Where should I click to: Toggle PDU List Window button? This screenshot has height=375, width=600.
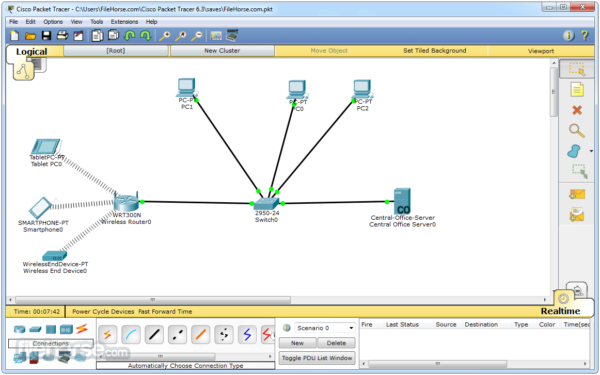click(317, 358)
